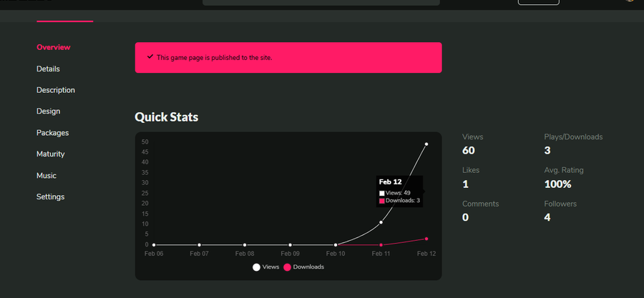Select the Maturity section
This screenshot has width=644, height=298.
click(x=51, y=154)
